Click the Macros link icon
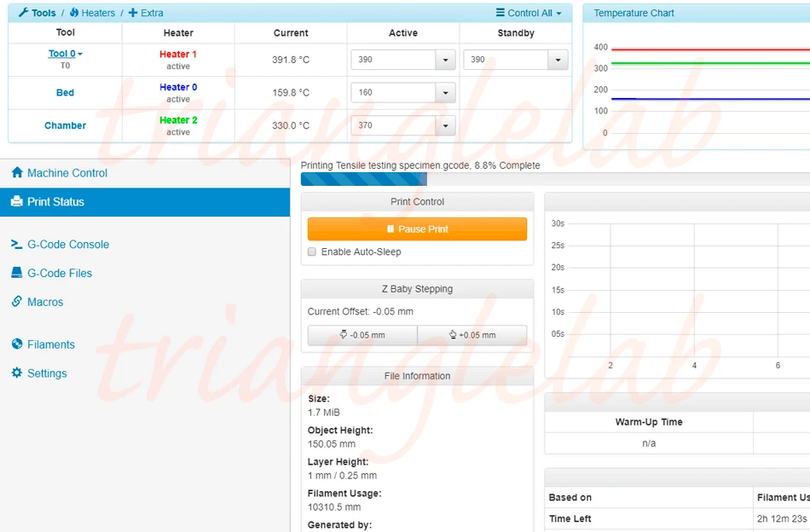 [x=17, y=301]
